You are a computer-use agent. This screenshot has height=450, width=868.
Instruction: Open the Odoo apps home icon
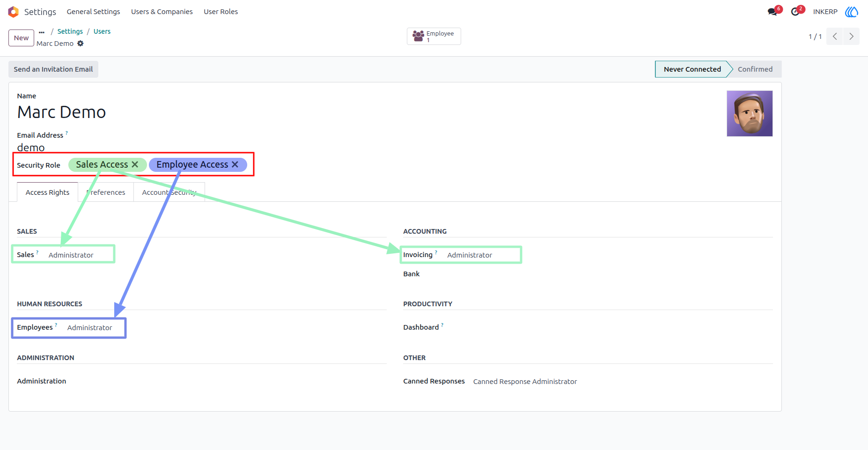[13, 12]
